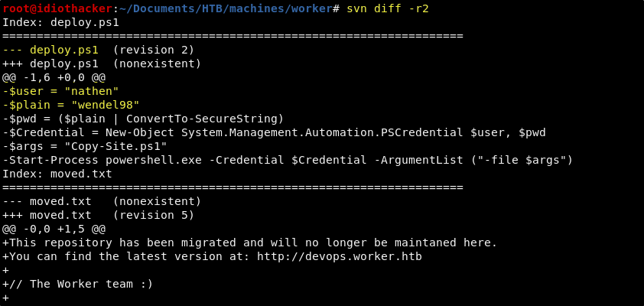Click the '@@ -0,0 +1,5 @@' hunk header

tap(54, 229)
